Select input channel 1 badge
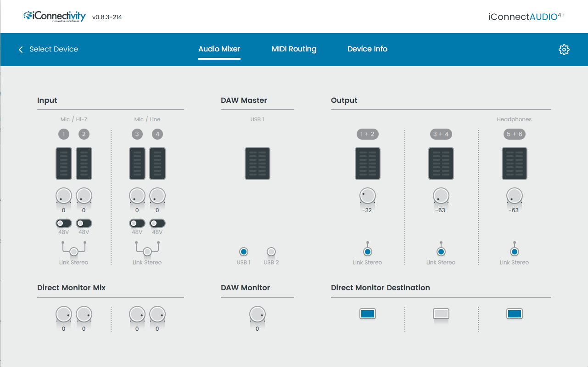Viewport: 588px width, 367px height. (x=64, y=134)
